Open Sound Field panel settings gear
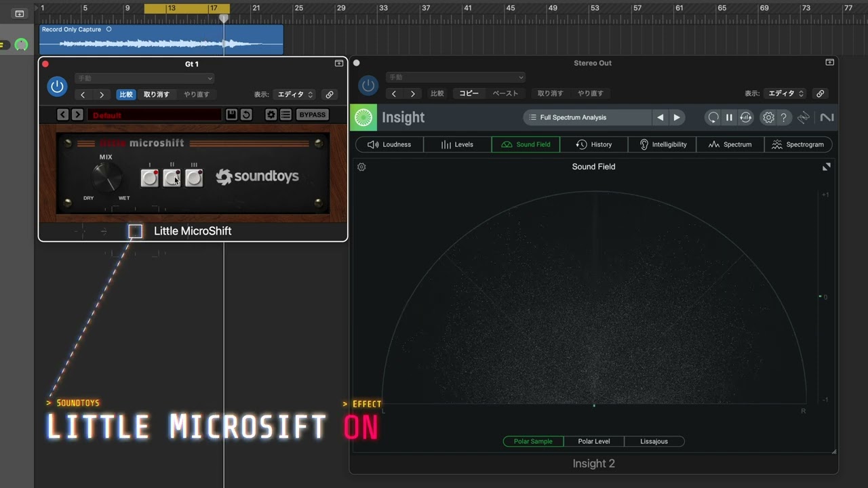 tap(361, 167)
